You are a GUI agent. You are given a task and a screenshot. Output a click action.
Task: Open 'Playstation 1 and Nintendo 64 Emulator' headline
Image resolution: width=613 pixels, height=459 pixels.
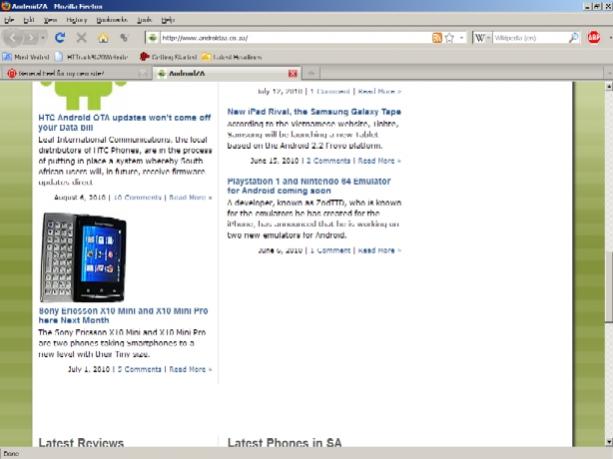(309, 186)
